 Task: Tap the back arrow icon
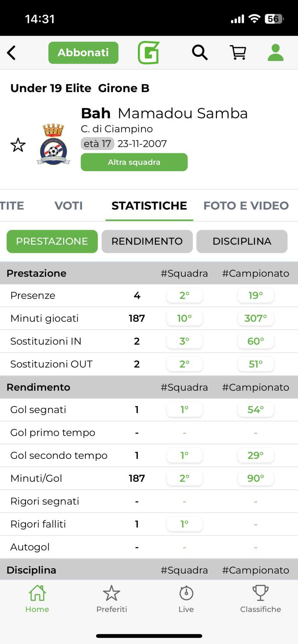coord(11,53)
